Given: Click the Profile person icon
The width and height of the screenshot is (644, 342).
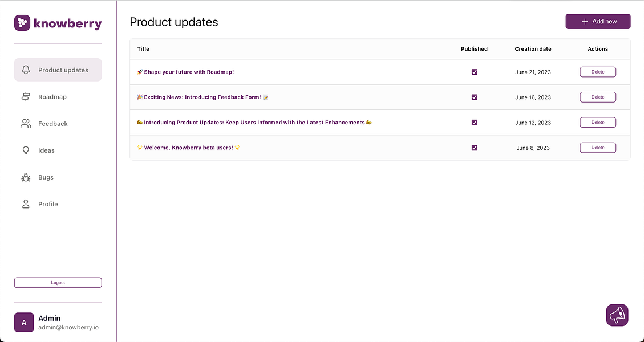Looking at the screenshot, I should (x=26, y=204).
